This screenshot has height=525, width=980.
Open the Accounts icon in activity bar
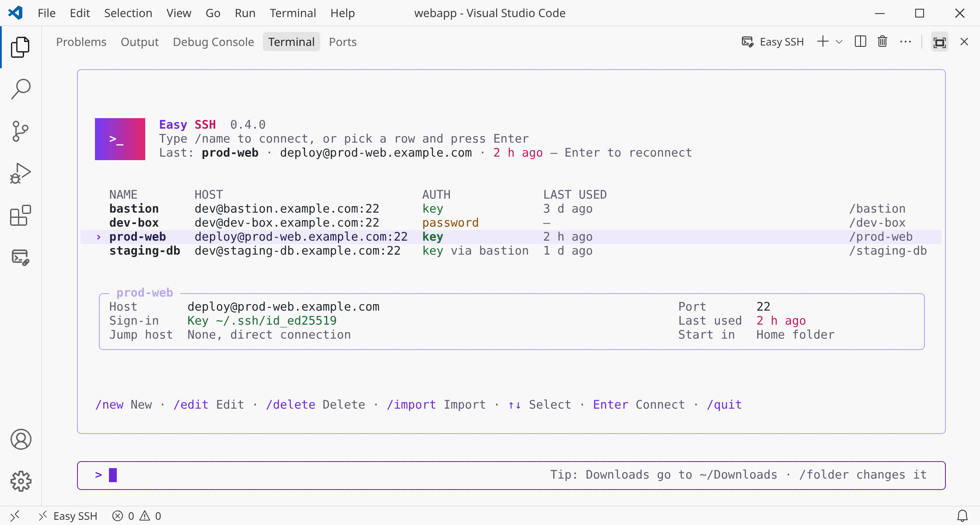tap(21, 439)
